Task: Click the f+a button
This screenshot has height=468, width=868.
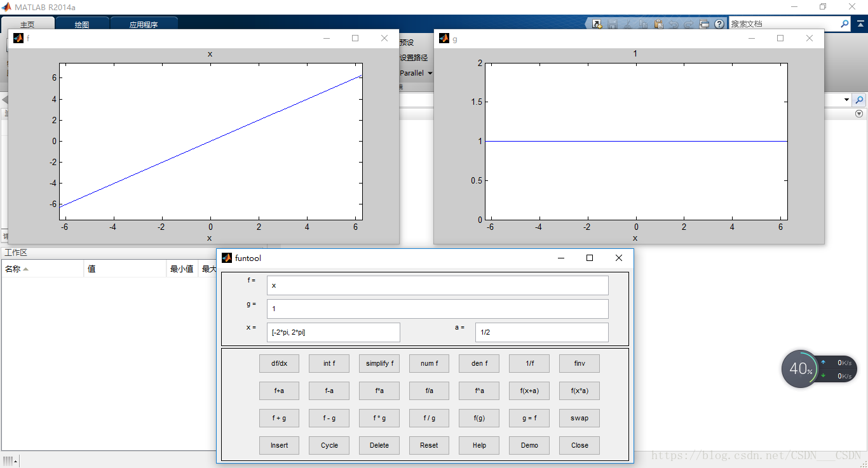Action: (280, 391)
